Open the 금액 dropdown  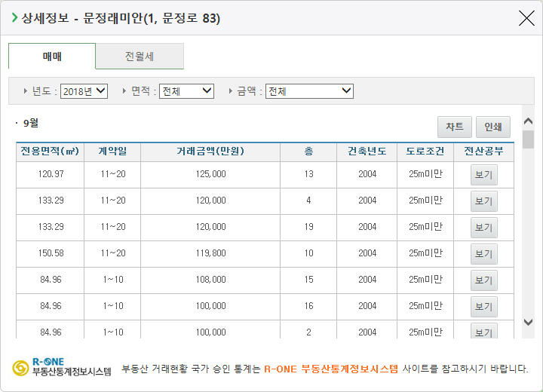(309, 91)
